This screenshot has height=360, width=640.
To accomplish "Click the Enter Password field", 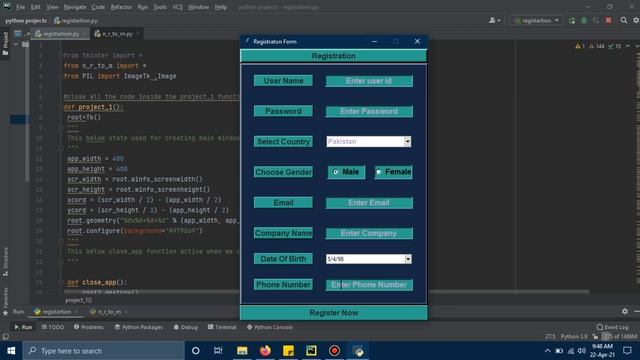I will point(369,111).
